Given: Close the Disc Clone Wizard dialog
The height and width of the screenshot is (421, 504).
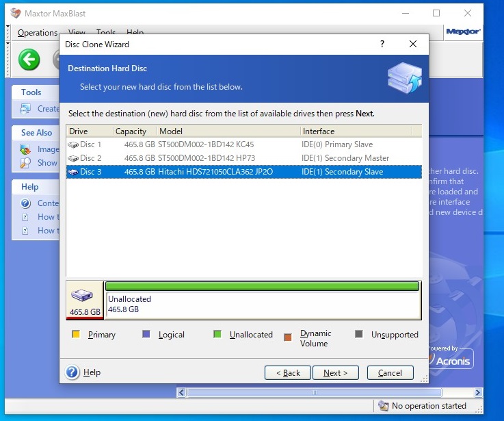Looking at the screenshot, I should [x=413, y=44].
